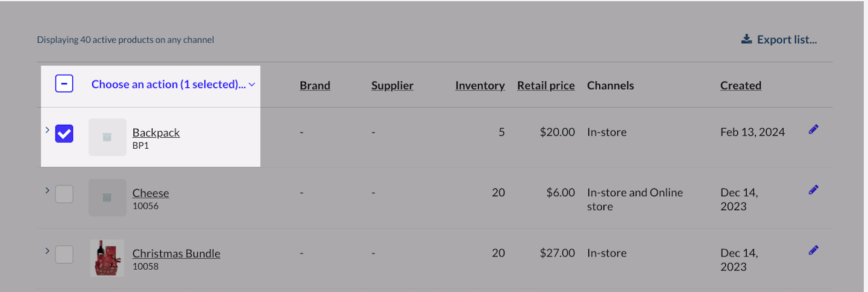
Task: Open the Backpack product link
Action: click(x=156, y=132)
